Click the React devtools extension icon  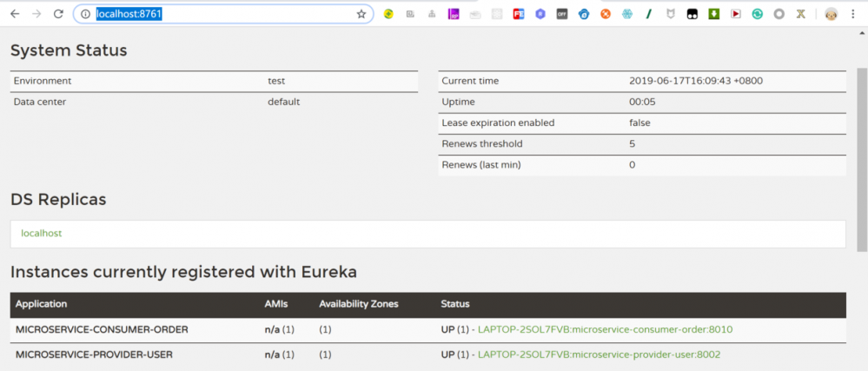click(x=627, y=14)
